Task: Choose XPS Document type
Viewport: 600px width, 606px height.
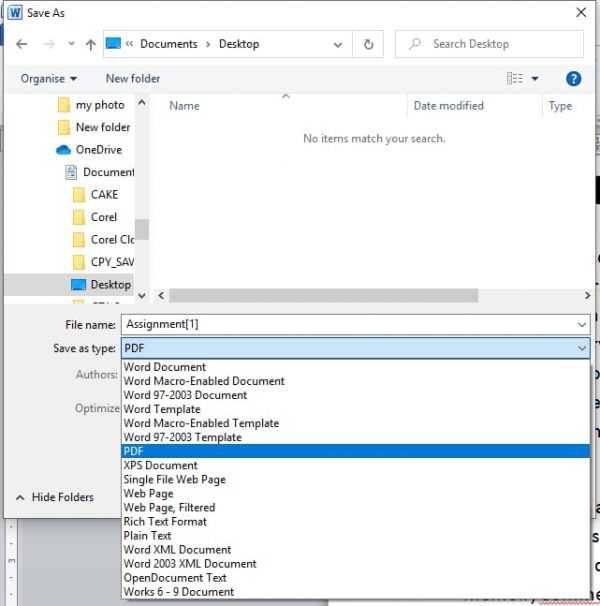Action: coord(356,465)
